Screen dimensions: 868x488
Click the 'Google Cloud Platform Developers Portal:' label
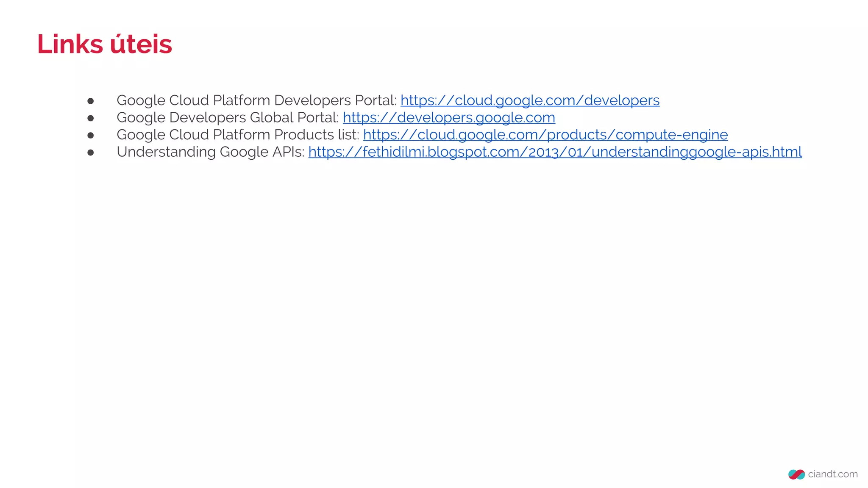(x=257, y=100)
